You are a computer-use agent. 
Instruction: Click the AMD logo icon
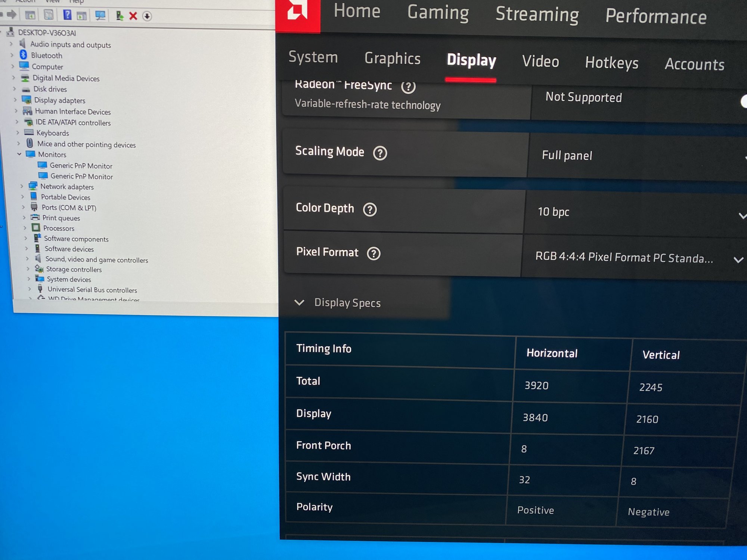(x=297, y=11)
